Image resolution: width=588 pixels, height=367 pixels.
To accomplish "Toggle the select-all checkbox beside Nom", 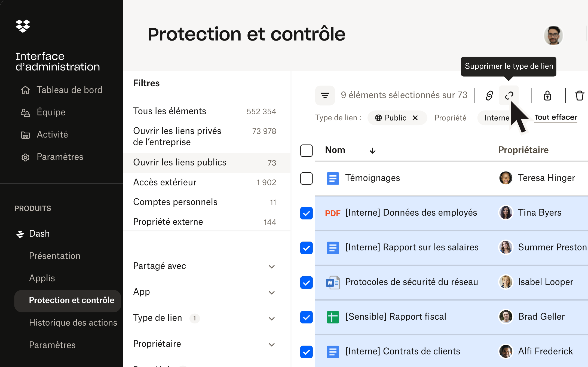I will click(306, 151).
